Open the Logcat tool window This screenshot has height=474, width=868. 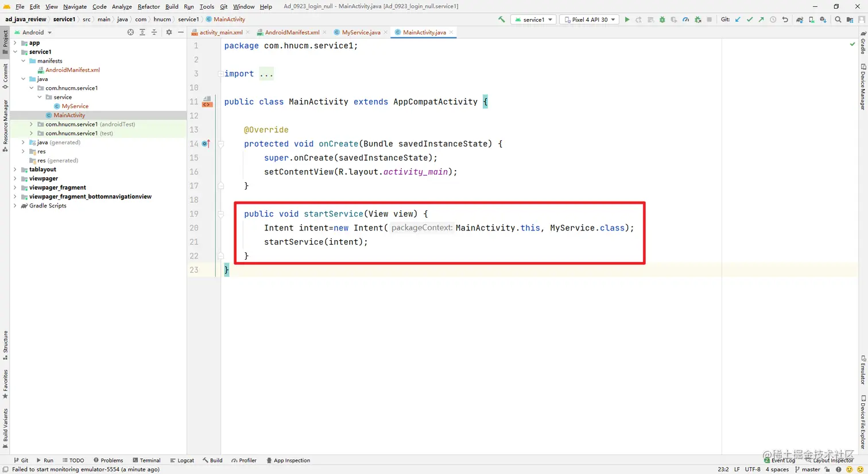tap(182, 460)
